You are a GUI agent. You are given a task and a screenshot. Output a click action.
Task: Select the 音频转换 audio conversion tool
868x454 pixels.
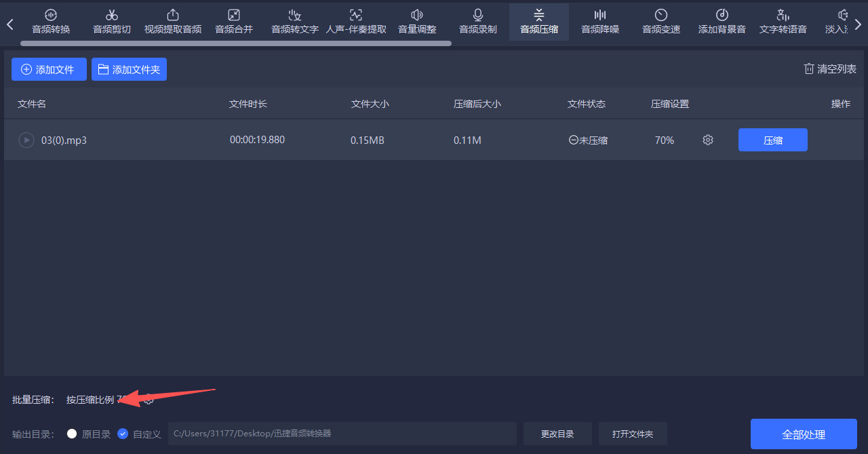[x=50, y=22]
